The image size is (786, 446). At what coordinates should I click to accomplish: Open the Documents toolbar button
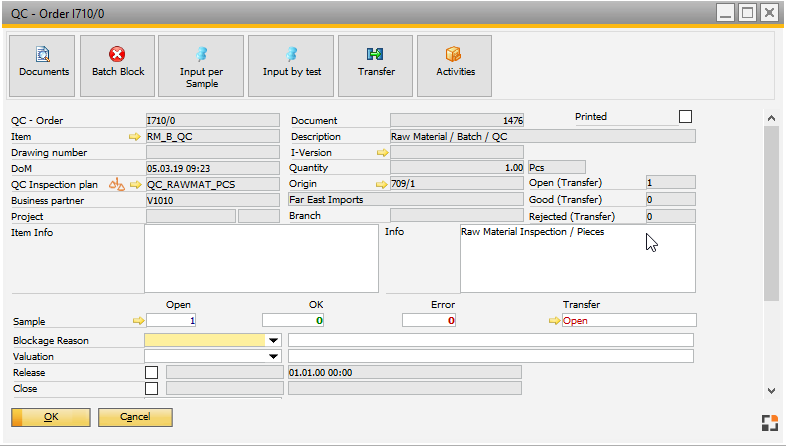click(44, 65)
